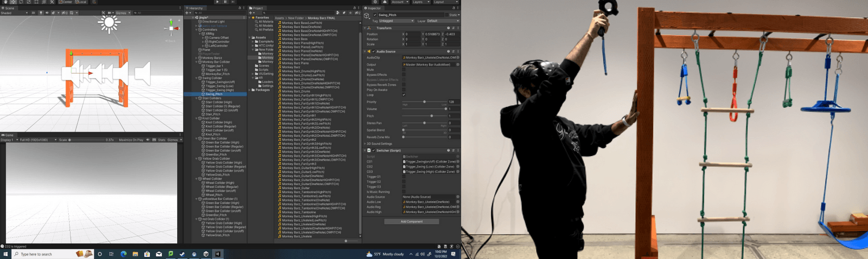Open Steam from the taskbar
The image size is (868, 259).
182,254
